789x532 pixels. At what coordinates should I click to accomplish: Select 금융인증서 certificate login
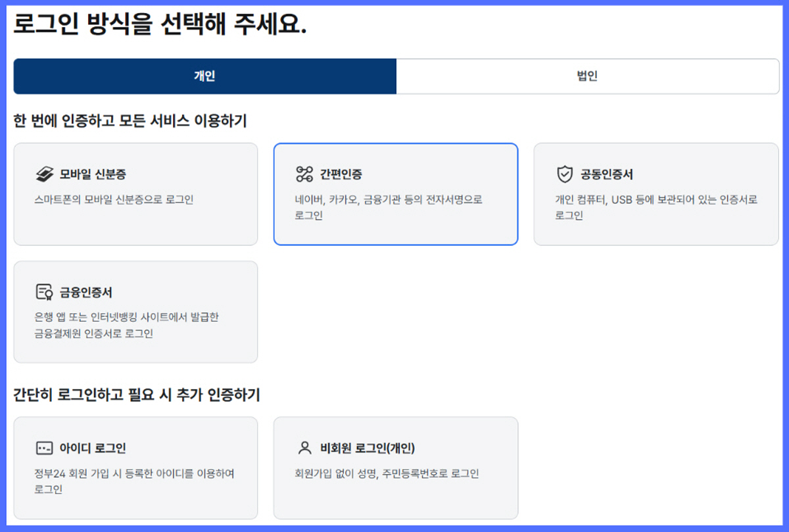click(135, 311)
